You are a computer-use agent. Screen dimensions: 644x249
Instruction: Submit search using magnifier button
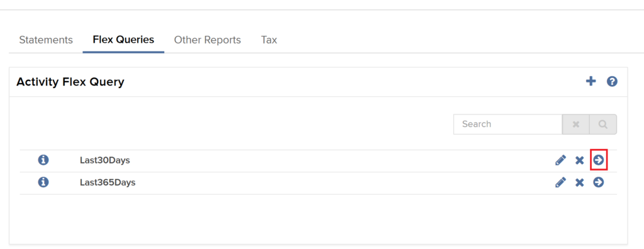click(x=603, y=124)
